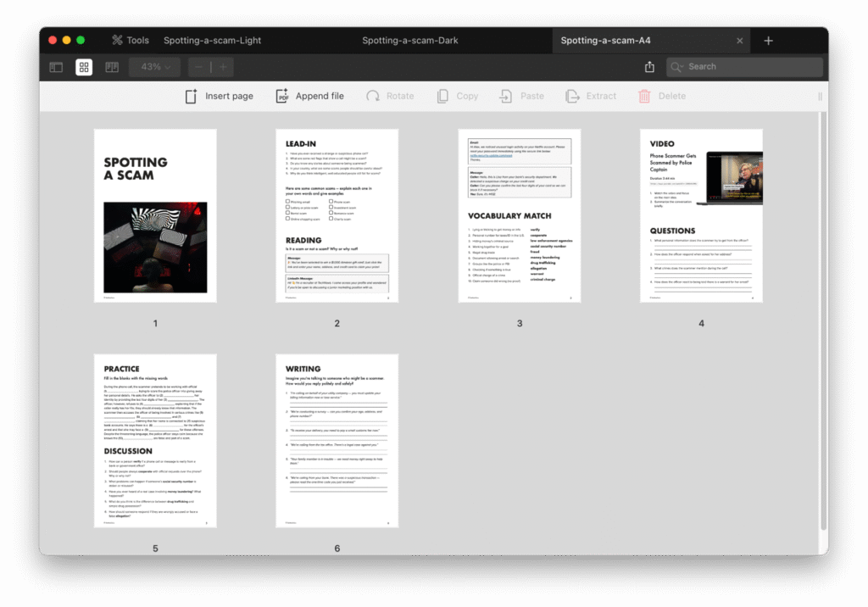The width and height of the screenshot is (868, 607).
Task: Click the zoom in plus button
Action: pyautogui.click(x=223, y=67)
